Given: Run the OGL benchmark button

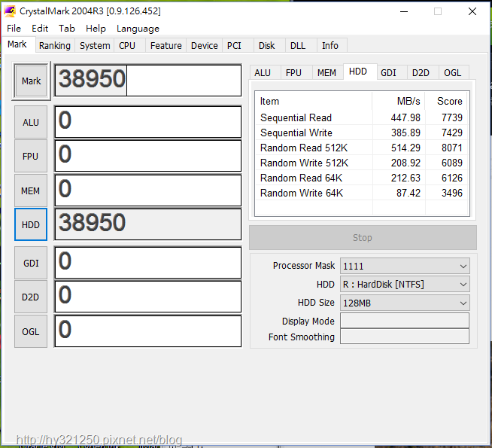Looking at the screenshot, I should click(x=31, y=331).
